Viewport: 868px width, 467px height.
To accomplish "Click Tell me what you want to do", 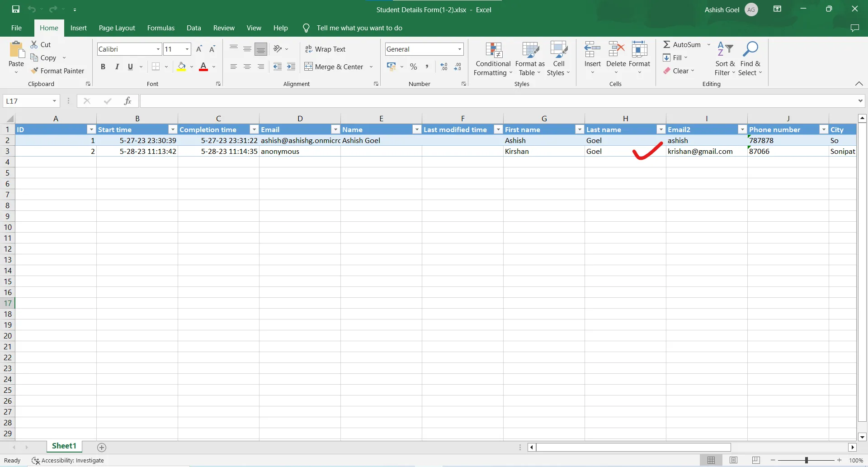I will tap(359, 28).
